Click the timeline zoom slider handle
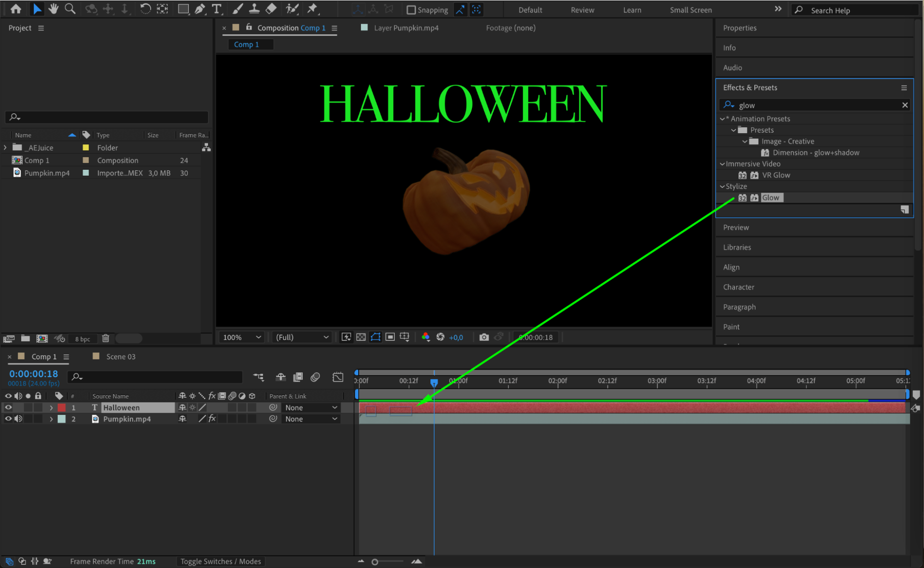 [x=375, y=562]
